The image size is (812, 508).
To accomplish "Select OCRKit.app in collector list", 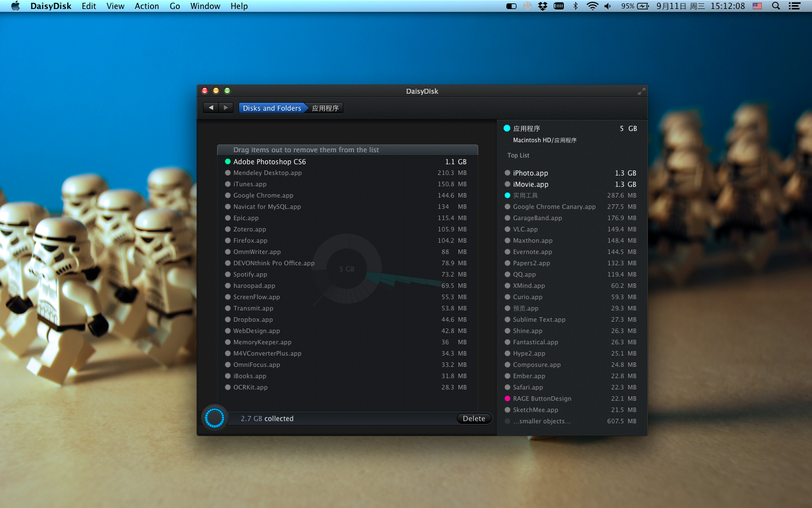I will [x=347, y=387].
